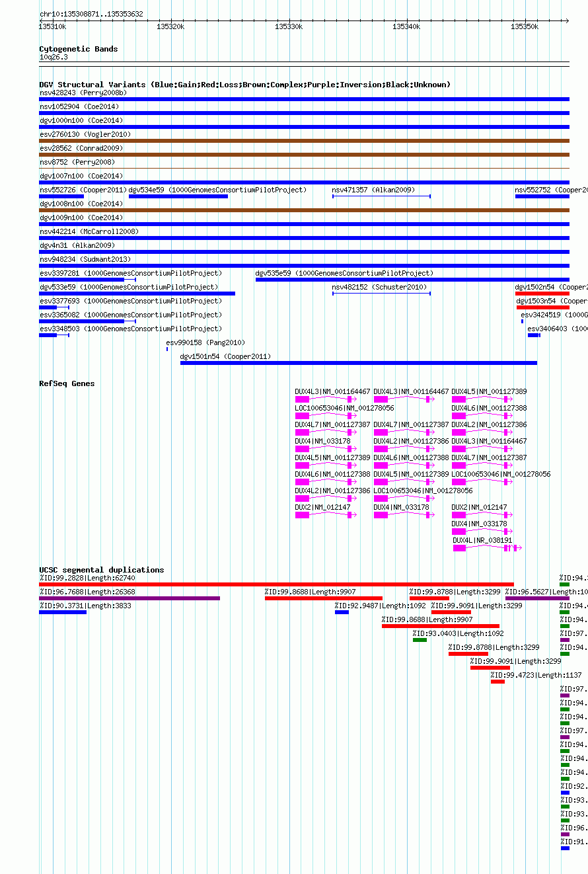Select the 10q26.3 band label
This screenshot has height=874, width=588.
pos(54,57)
